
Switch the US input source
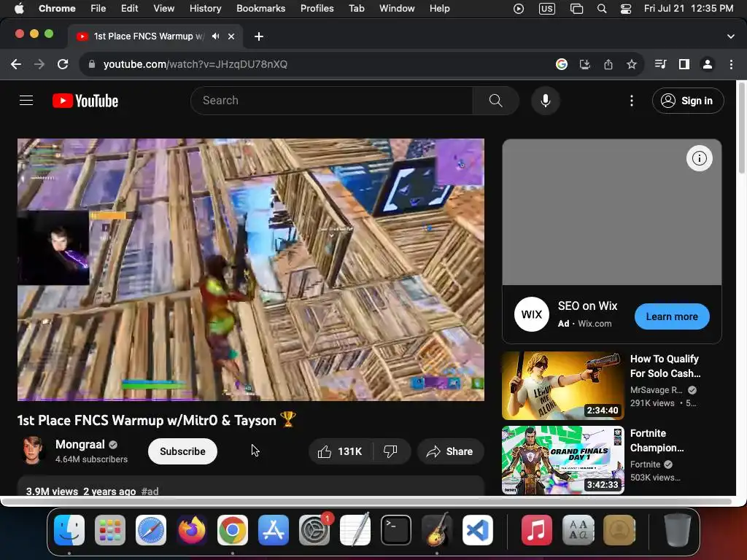547,9
